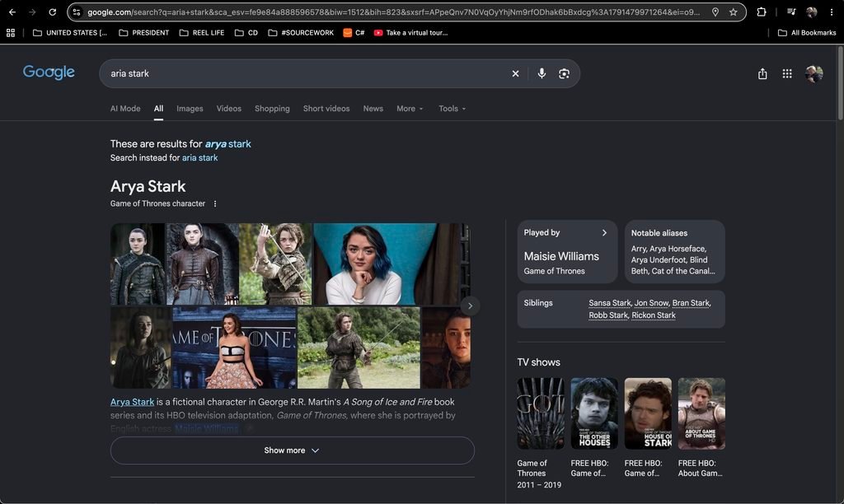
Task: Click the Google logo
Action: [x=49, y=72]
